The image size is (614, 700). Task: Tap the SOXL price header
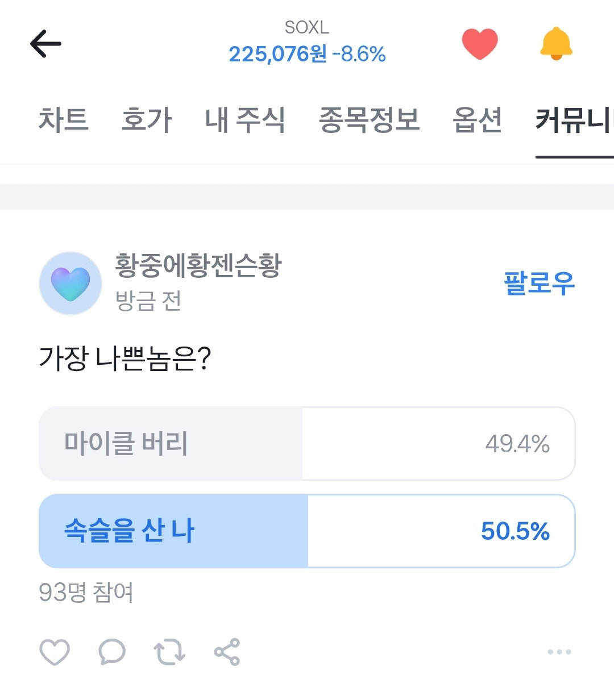pyautogui.click(x=307, y=43)
